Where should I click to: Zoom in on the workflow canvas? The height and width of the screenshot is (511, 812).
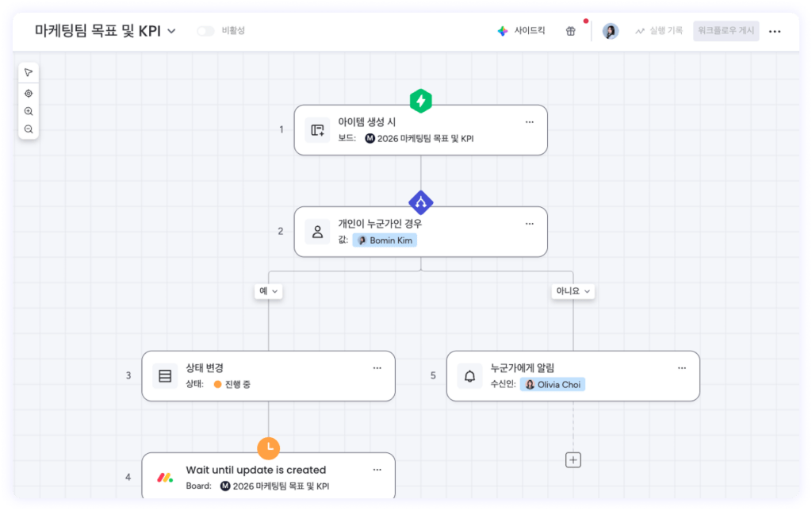29,112
